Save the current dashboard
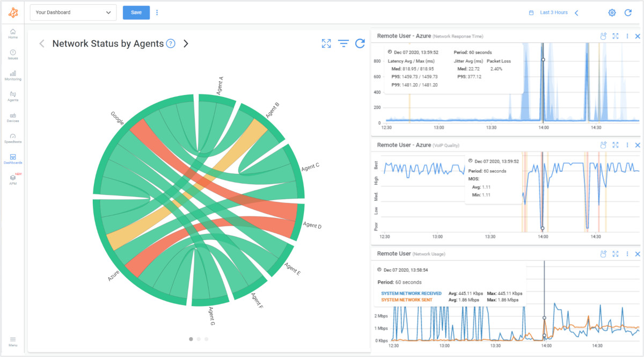 click(136, 12)
